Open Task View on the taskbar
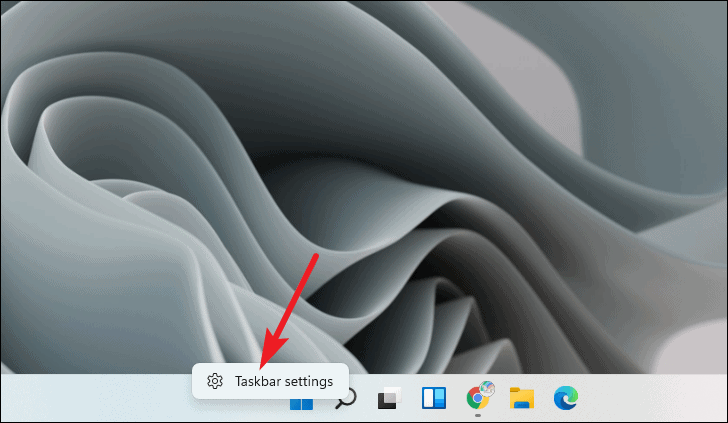This screenshot has width=728, height=423. [389, 398]
